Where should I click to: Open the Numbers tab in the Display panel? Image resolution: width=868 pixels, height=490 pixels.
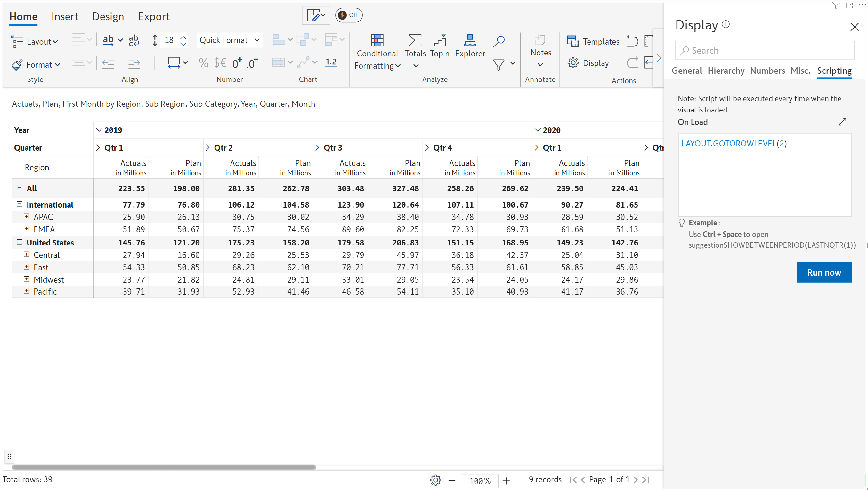[x=767, y=71]
